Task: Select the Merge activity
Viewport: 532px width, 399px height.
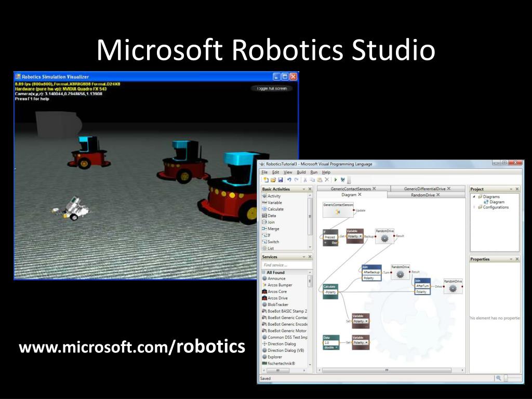Action: [x=271, y=229]
